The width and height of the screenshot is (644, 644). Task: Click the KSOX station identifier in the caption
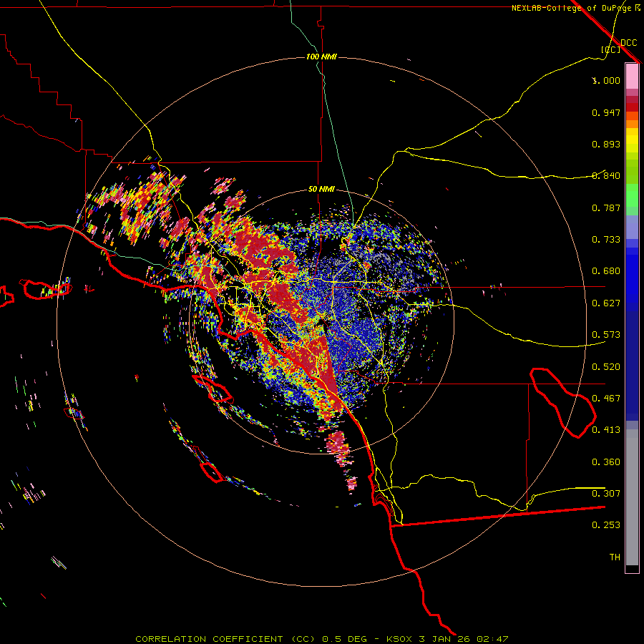399,639
